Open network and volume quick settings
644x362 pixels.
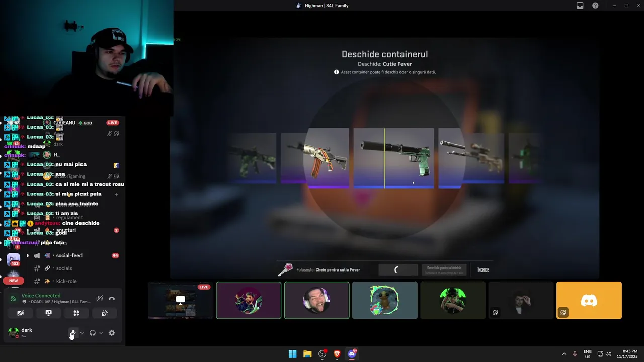[604, 354]
